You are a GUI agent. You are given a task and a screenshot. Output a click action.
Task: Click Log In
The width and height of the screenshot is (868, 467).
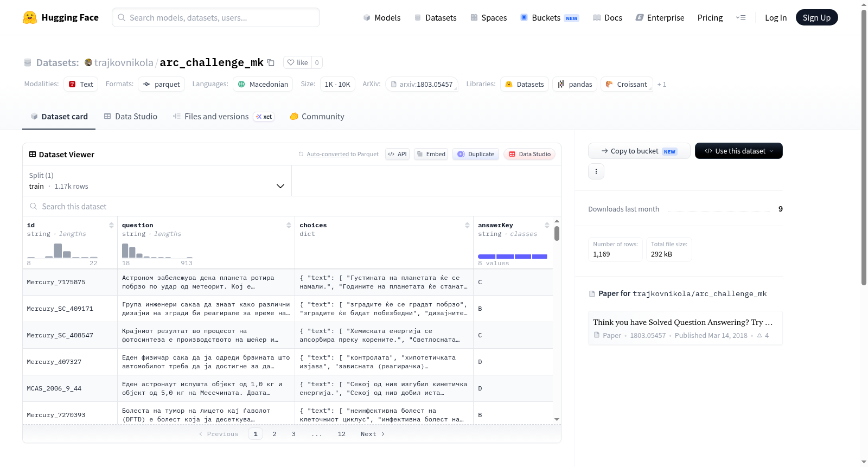click(776, 18)
